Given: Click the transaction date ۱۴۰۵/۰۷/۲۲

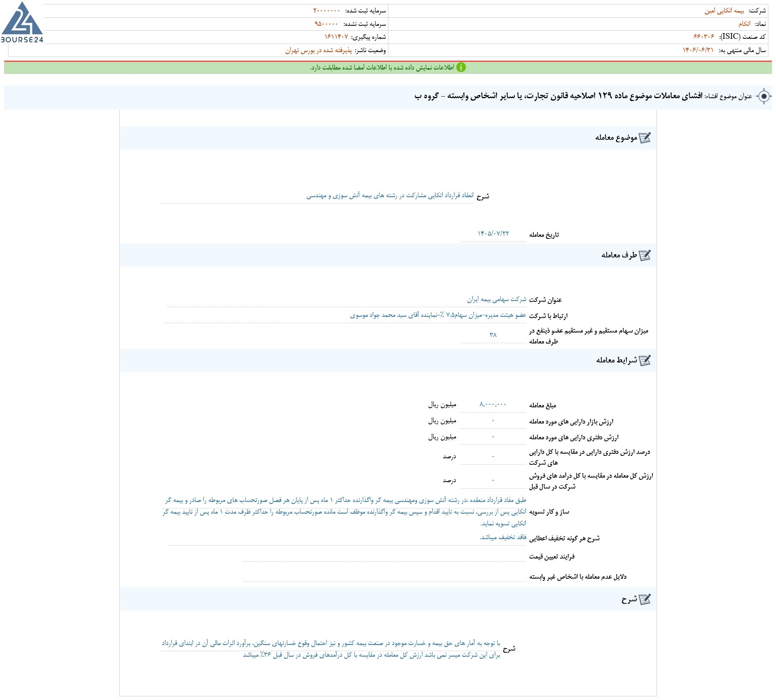Looking at the screenshot, I should [x=493, y=234].
